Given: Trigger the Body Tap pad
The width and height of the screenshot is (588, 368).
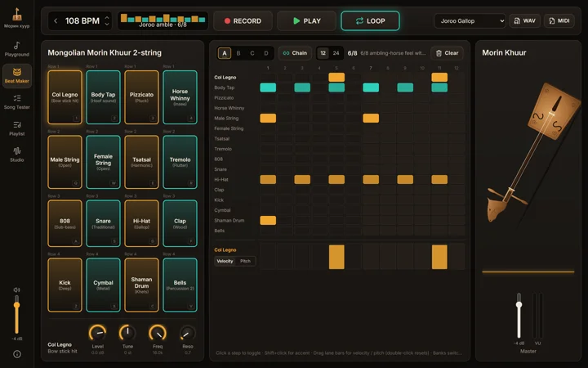Looking at the screenshot, I should pos(103,97).
